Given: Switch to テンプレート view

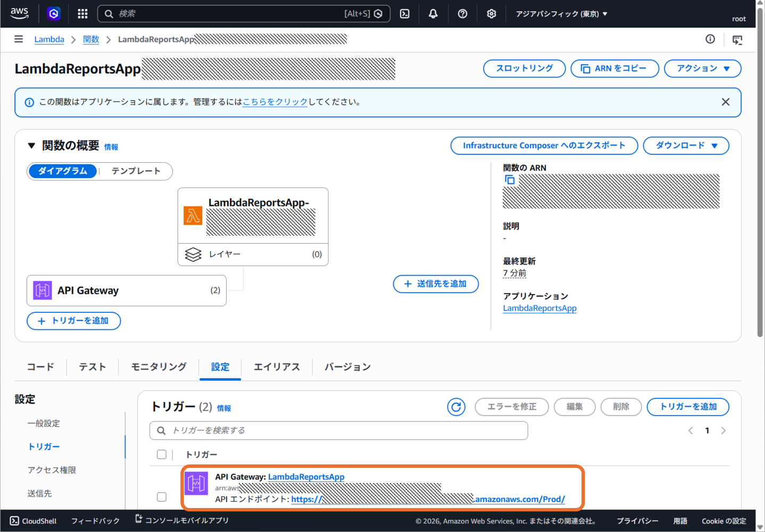Looking at the screenshot, I should point(136,171).
